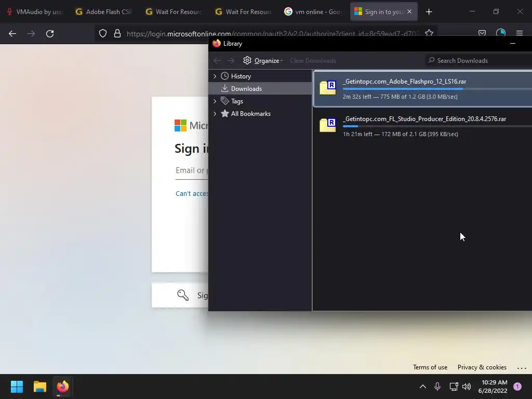Open the Pocket save icon
The width and height of the screenshot is (532, 399).
[x=482, y=33]
